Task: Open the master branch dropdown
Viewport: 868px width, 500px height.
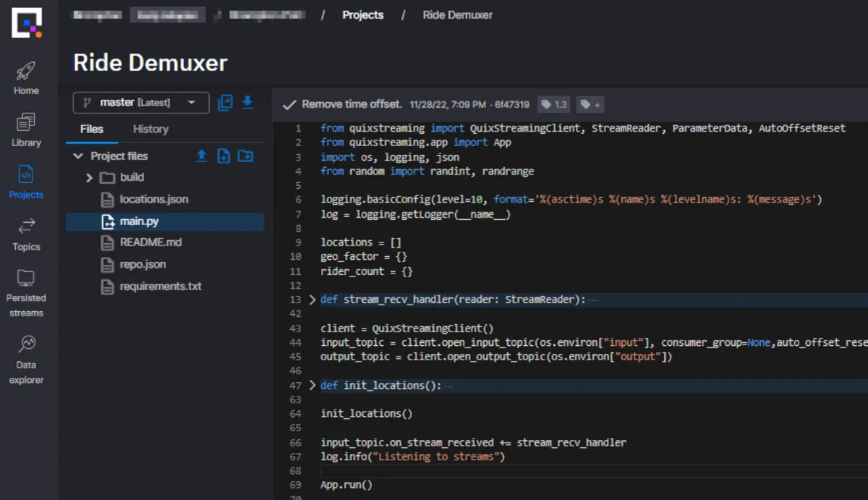Action: (140, 103)
